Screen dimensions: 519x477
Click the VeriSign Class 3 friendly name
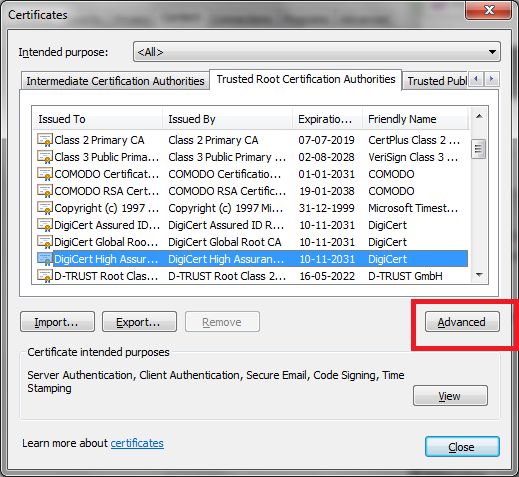click(x=413, y=157)
